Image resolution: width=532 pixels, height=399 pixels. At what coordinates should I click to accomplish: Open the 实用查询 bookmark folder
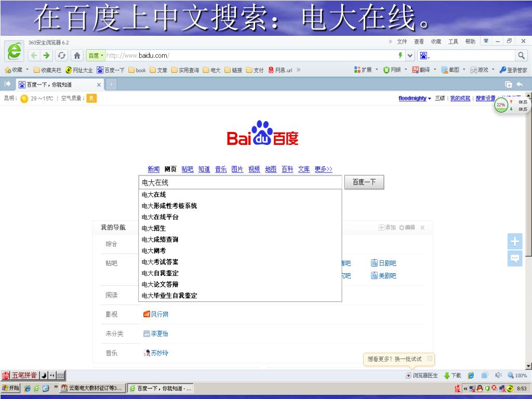point(185,70)
